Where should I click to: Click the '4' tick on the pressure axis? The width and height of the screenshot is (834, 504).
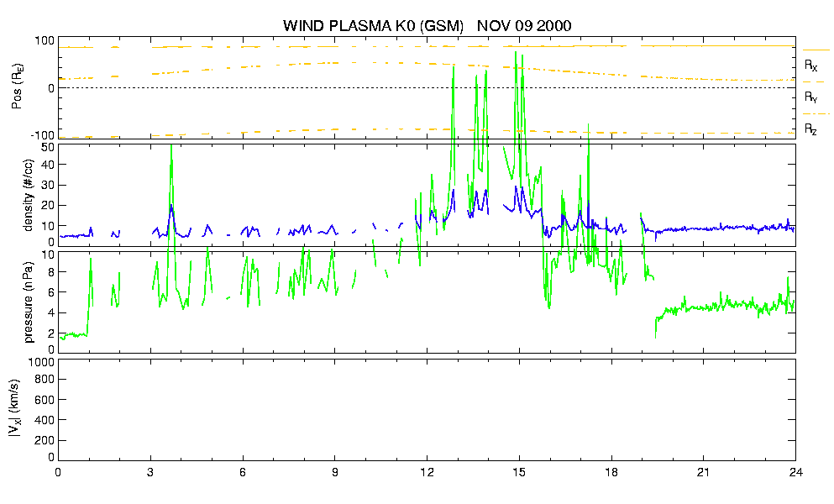pyautogui.click(x=51, y=313)
